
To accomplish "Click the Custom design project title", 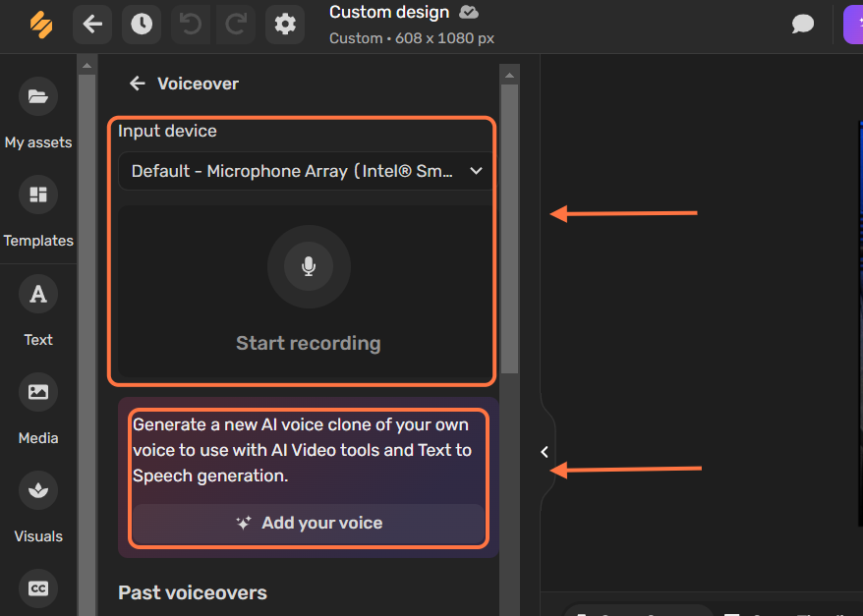I will (x=389, y=12).
